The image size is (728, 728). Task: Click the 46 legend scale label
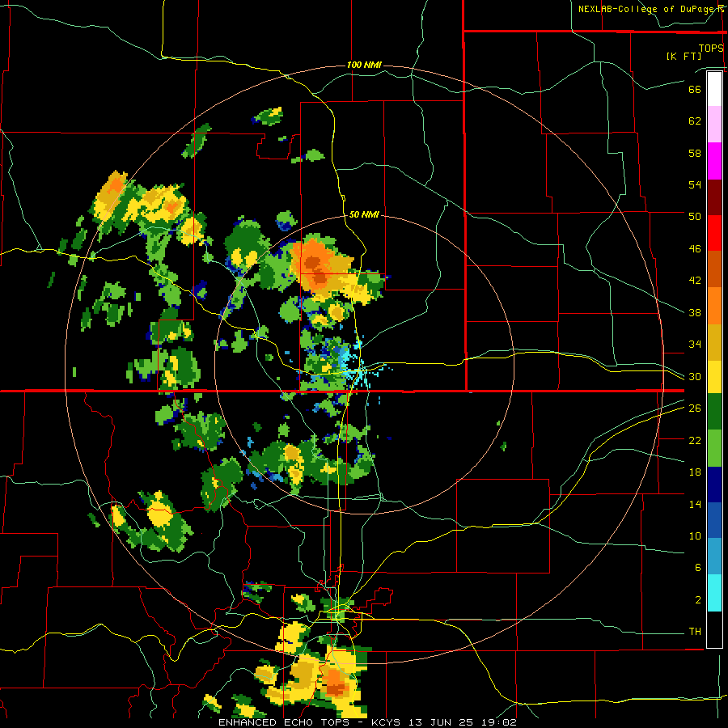click(695, 249)
